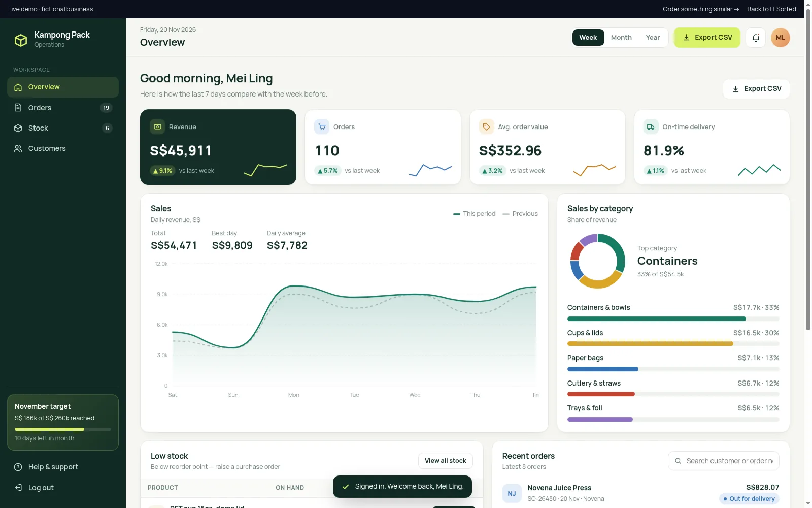Click the Stock box icon in sidebar
Viewport: 812px width, 508px height.
(18, 128)
